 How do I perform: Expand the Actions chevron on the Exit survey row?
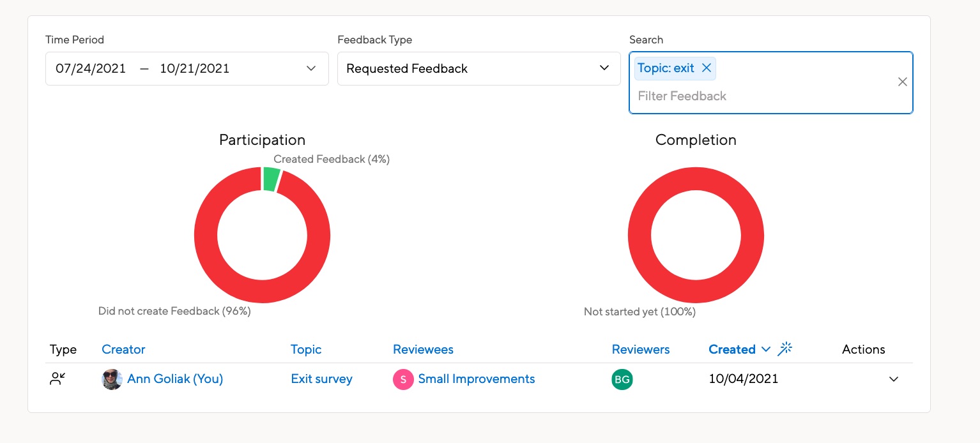[893, 379]
